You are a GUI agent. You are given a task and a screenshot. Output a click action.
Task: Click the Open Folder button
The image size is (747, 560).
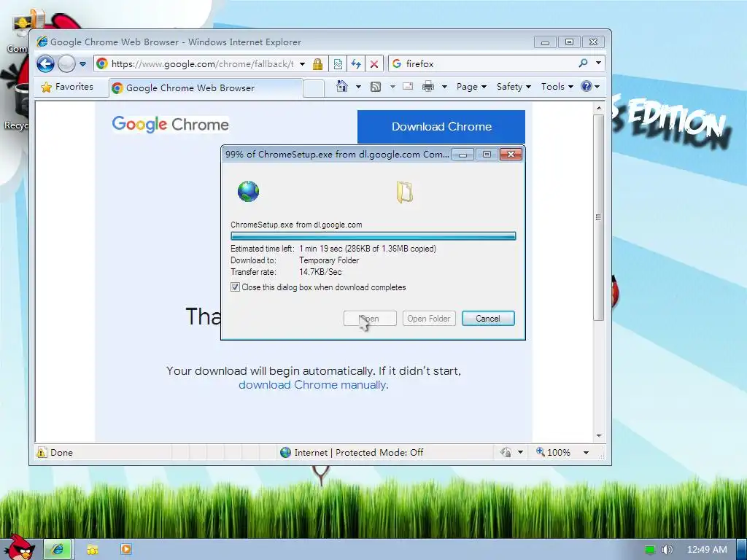pos(429,319)
